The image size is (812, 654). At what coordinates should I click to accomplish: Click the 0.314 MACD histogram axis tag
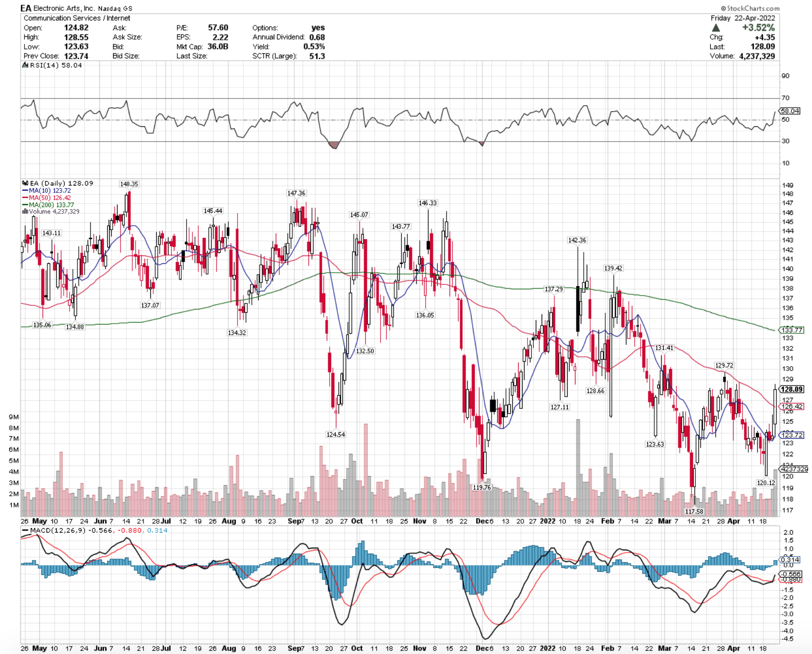point(790,560)
